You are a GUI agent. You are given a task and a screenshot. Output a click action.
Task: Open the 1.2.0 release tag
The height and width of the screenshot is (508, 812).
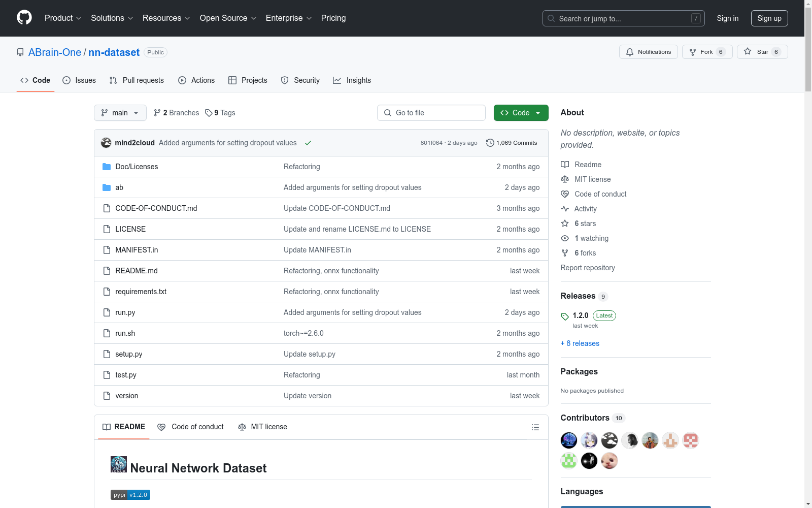(x=581, y=315)
